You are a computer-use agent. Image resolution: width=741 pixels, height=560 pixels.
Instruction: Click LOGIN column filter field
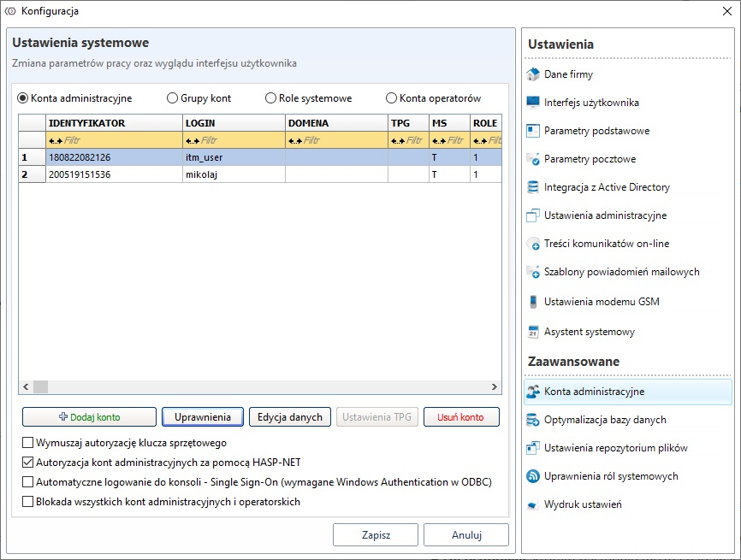(x=234, y=140)
